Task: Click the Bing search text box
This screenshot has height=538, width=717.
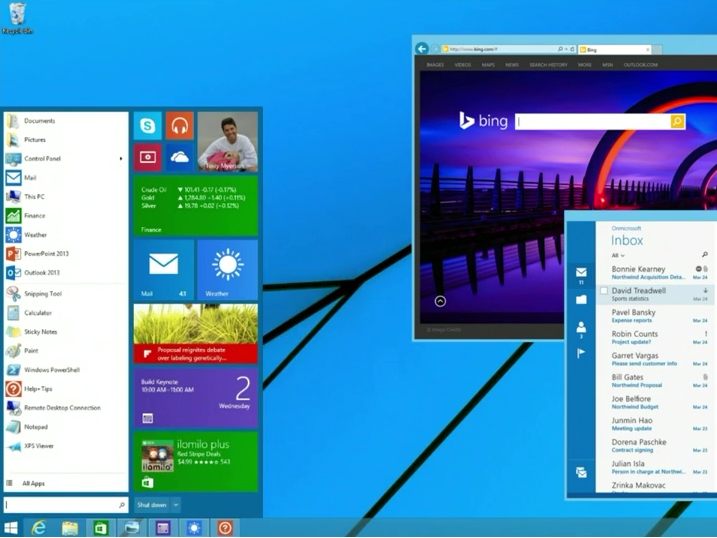Action: (593, 122)
